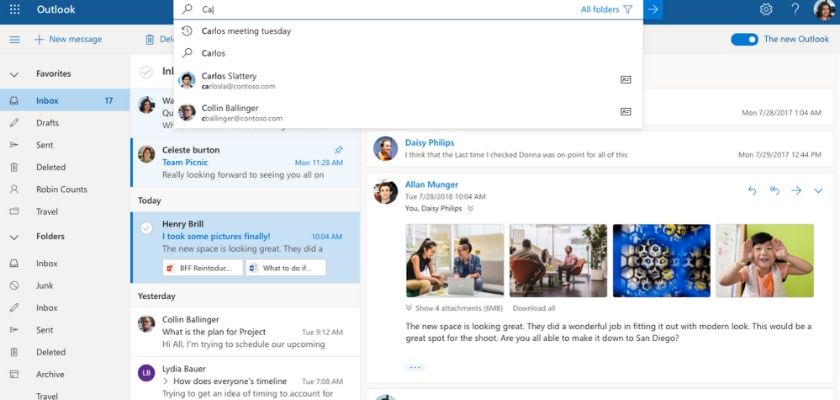
Task: Open the two women with laptop photo
Action: click(x=455, y=261)
